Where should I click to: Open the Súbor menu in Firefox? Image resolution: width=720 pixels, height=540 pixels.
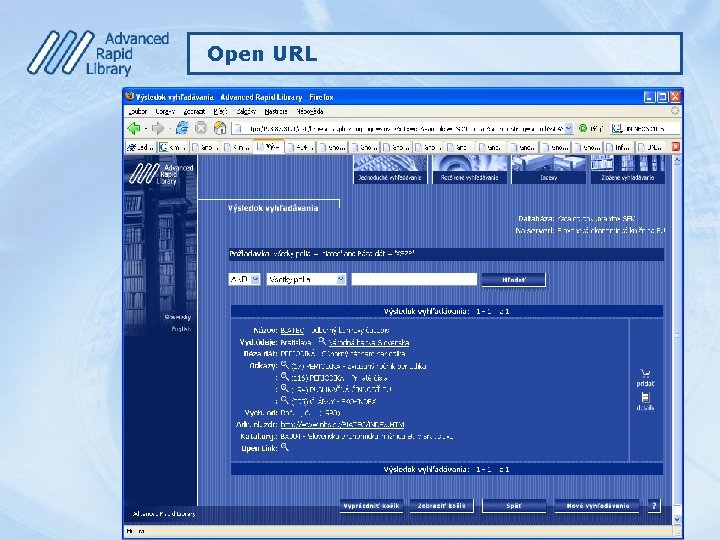137,112
